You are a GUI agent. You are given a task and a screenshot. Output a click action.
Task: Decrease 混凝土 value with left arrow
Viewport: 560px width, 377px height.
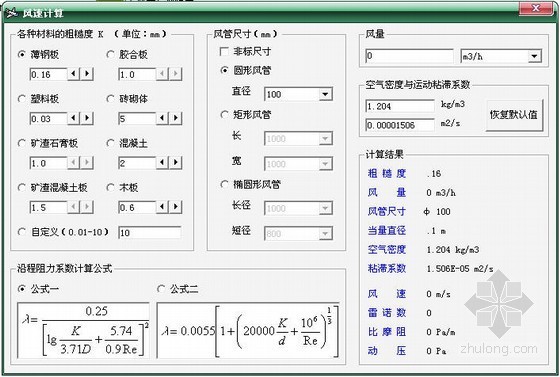[162, 163]
